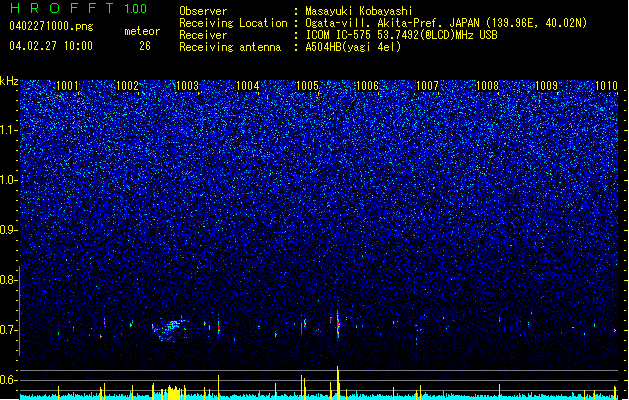The image size is (629, 400).
Task: Click the 0.7 kHz axis label
Action: click(x=9, y=330)
